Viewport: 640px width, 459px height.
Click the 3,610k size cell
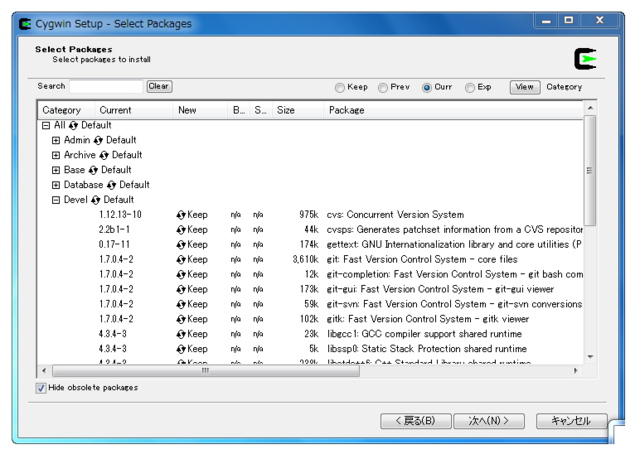tap(305, 259)
